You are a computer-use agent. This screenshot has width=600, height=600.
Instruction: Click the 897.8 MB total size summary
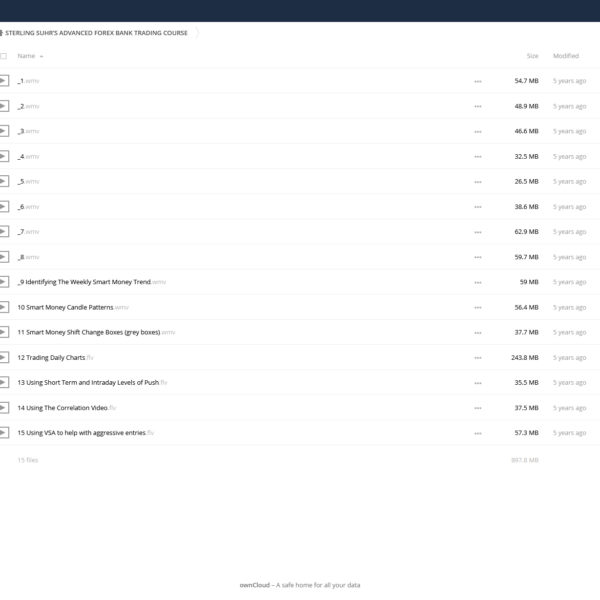point(525,460)
